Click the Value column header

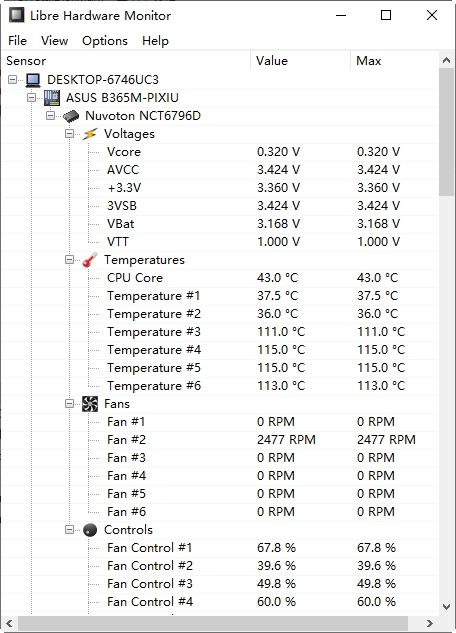301,61
